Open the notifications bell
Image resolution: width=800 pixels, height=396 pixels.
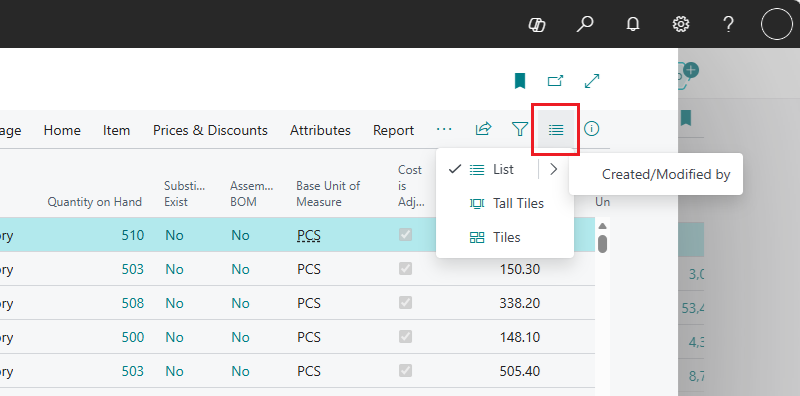633,24
